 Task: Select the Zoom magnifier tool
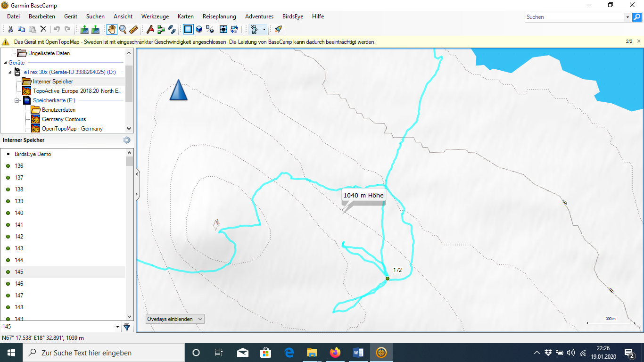(123, 29)
